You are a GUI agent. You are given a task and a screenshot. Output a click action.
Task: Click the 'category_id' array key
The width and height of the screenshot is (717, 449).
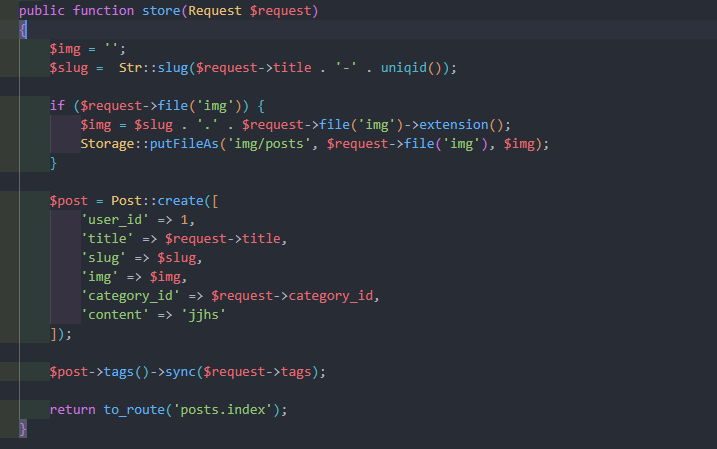[130, 296]
